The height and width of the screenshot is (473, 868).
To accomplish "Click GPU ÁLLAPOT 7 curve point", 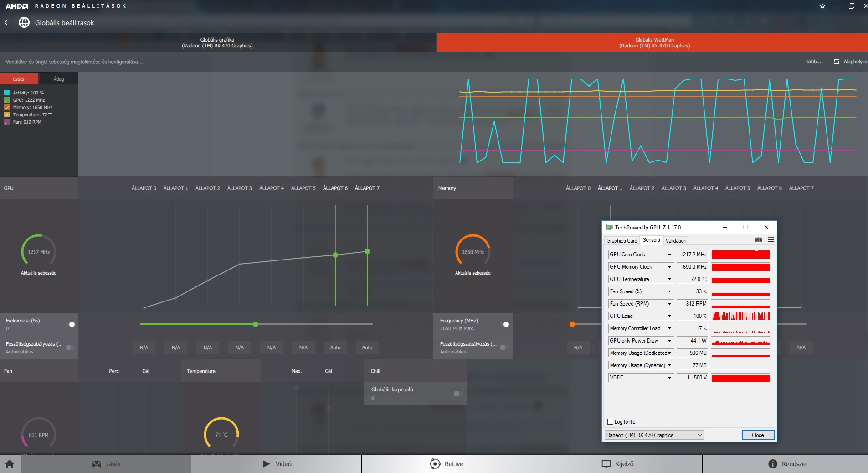I will point(367,251).
